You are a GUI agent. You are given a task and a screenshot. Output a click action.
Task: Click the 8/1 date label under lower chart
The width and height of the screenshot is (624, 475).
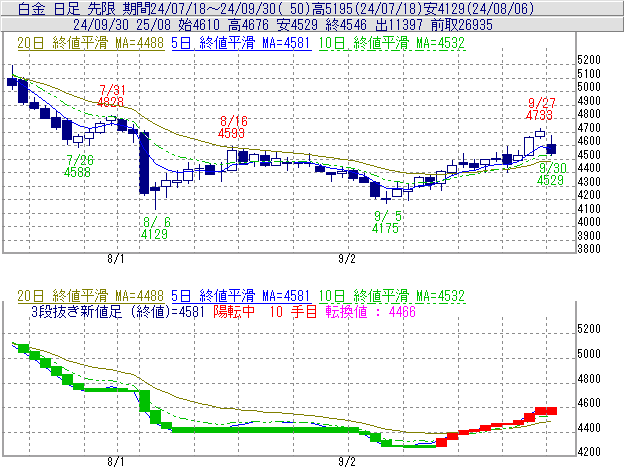pos(115,462)
